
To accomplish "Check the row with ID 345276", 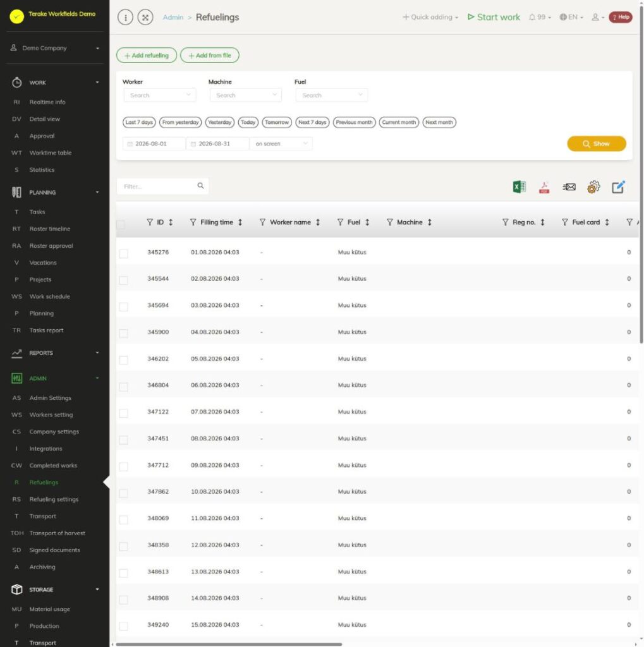I will [x=123, y=253].
